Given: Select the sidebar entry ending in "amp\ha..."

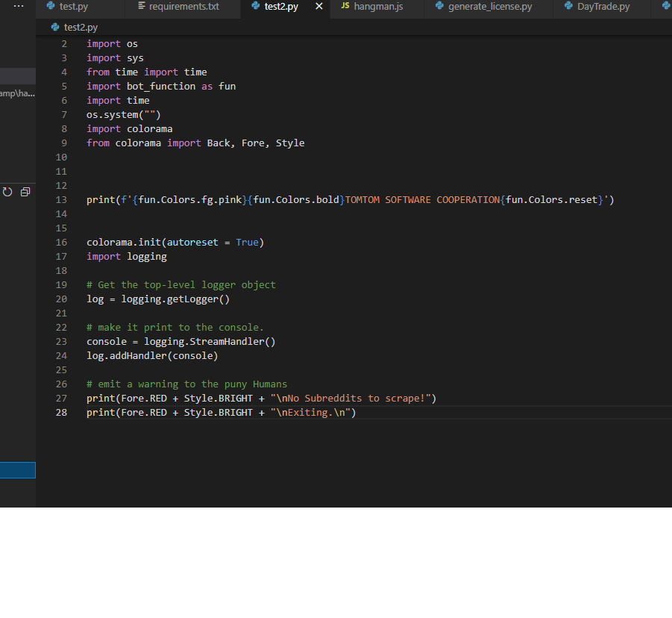Looking at the screenshot, I should [x=17, y=93].
